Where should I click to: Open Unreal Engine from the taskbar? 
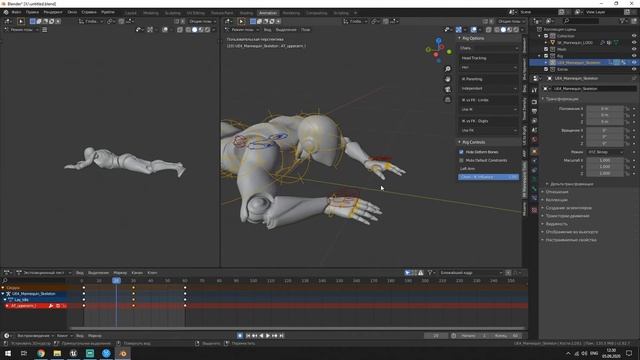[x=73, y=353]
